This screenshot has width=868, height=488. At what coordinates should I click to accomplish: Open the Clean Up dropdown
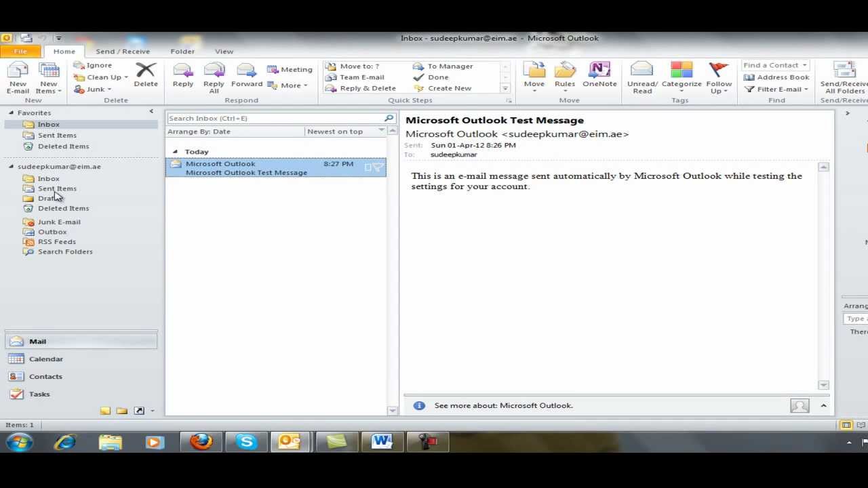click(101, 77)
